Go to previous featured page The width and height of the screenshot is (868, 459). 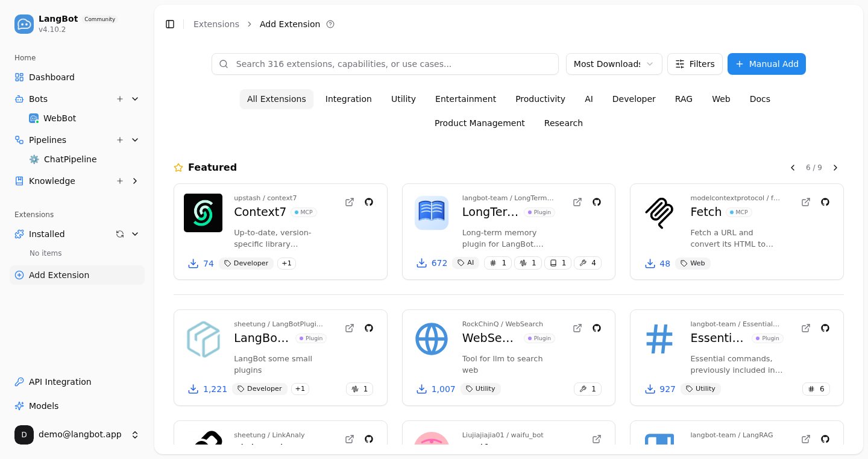tap(793, 168)
